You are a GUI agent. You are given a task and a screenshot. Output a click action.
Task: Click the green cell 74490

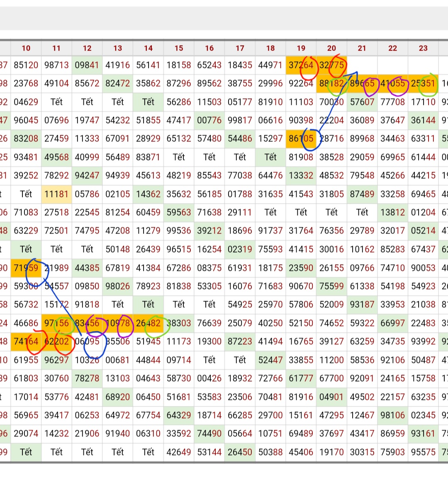209,434
